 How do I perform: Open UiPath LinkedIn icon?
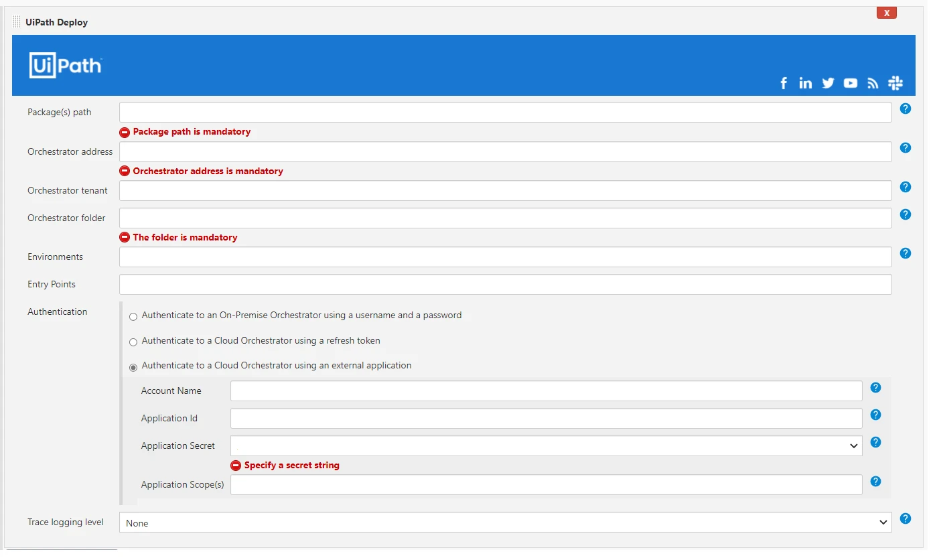pos(806,83)
